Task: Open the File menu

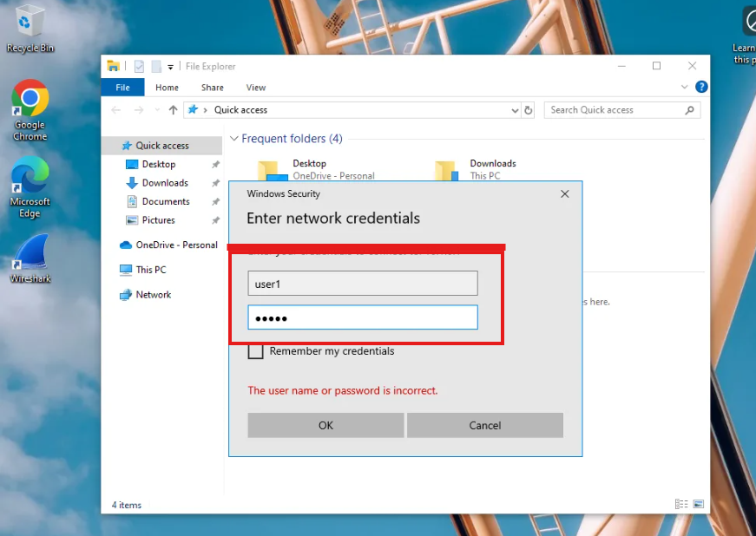Action: (x=122, y=88)
